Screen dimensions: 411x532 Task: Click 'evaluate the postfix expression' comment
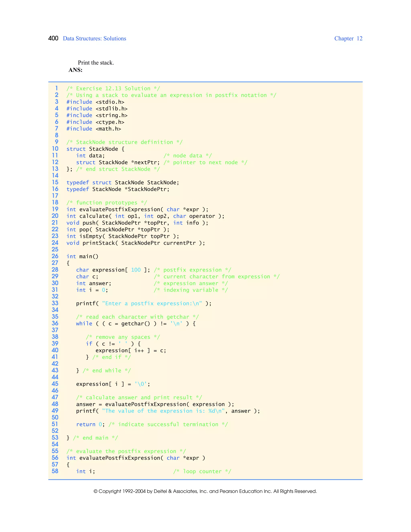(126, 451)
